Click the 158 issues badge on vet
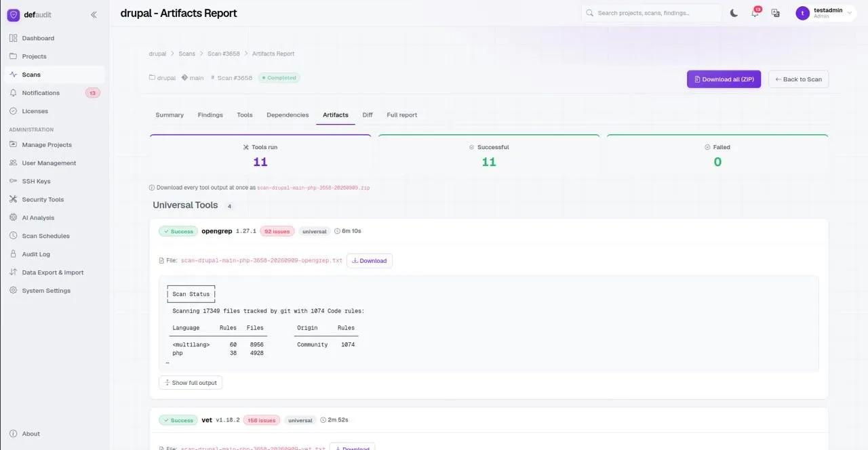This screenshot has height=450, width=868. pos(261,420)
